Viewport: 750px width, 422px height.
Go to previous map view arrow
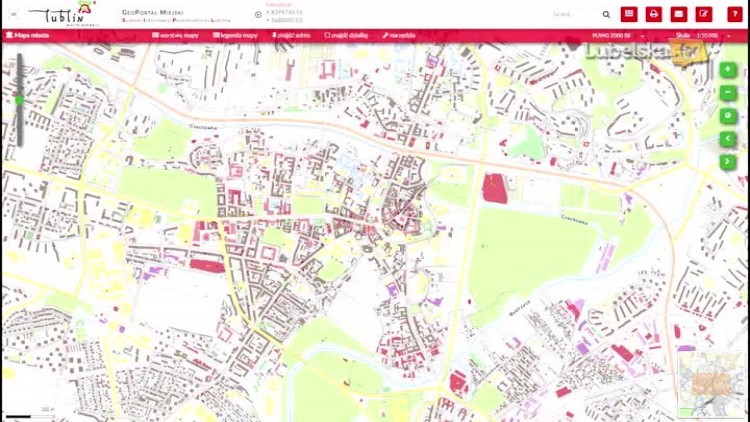728,139
